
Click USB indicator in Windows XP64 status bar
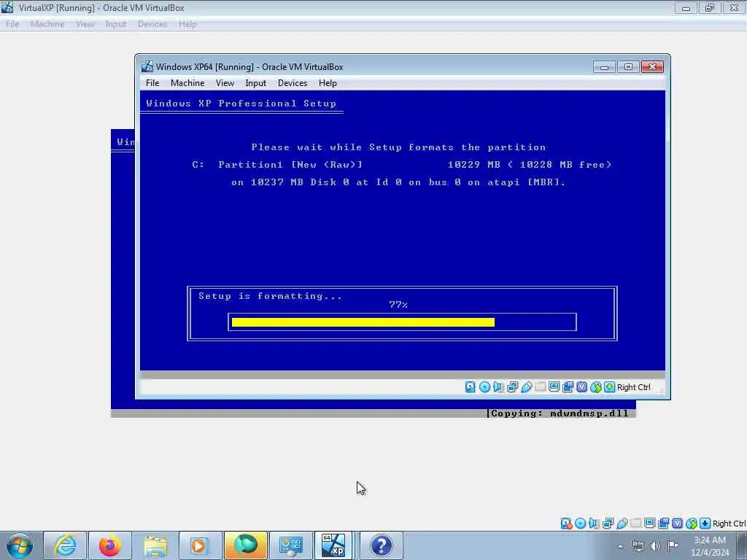point(526,387)
